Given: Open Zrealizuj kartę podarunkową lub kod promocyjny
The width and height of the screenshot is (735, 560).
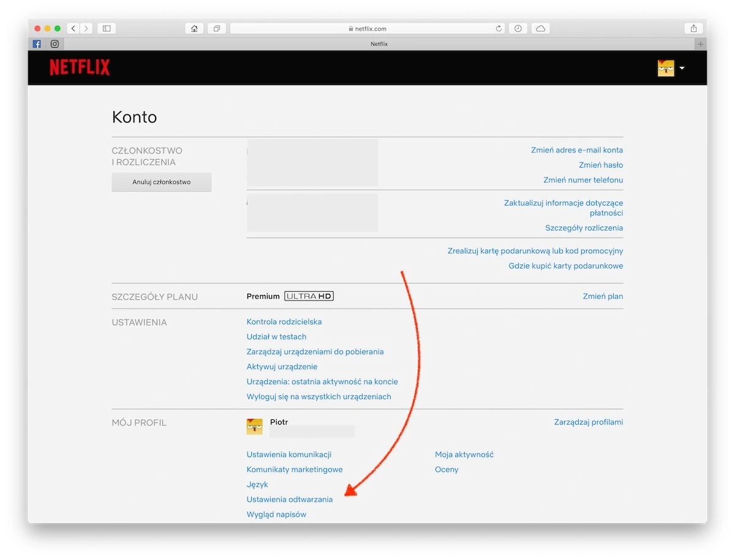Looking at the screenshot, I should (x=535, y=251).
